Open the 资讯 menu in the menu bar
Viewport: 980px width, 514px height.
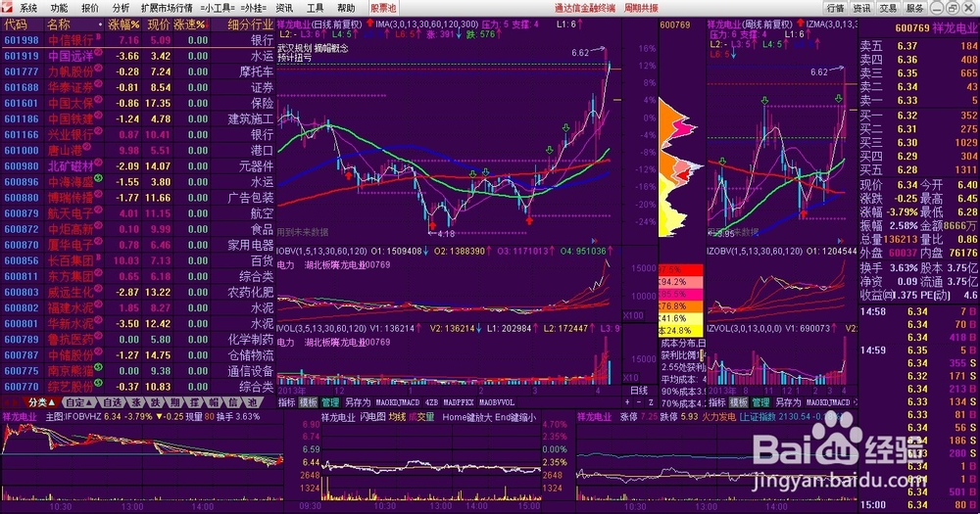pos(284,8)
